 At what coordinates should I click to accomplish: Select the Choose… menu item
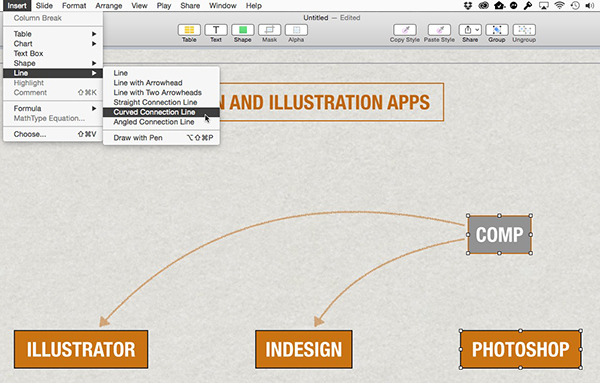pos(53,134)
